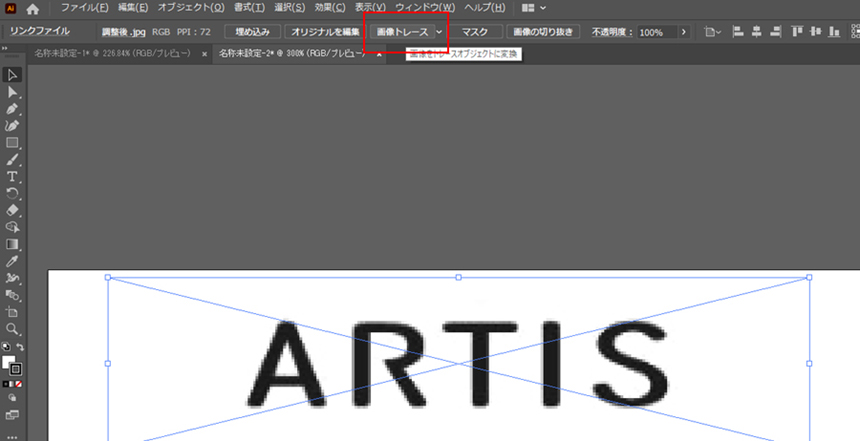The width and height of the screenshot is (860, 441).
Task: Click the opacity 100% input field
Action: coord(657,32)
